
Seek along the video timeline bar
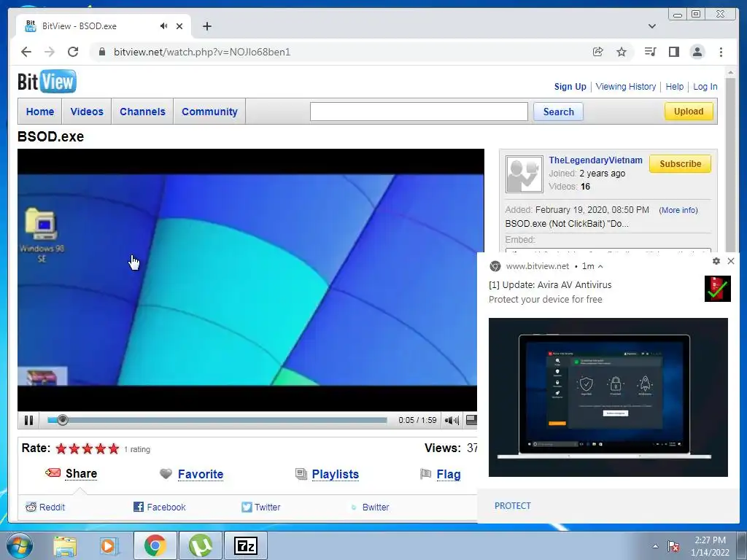[217, 420]
